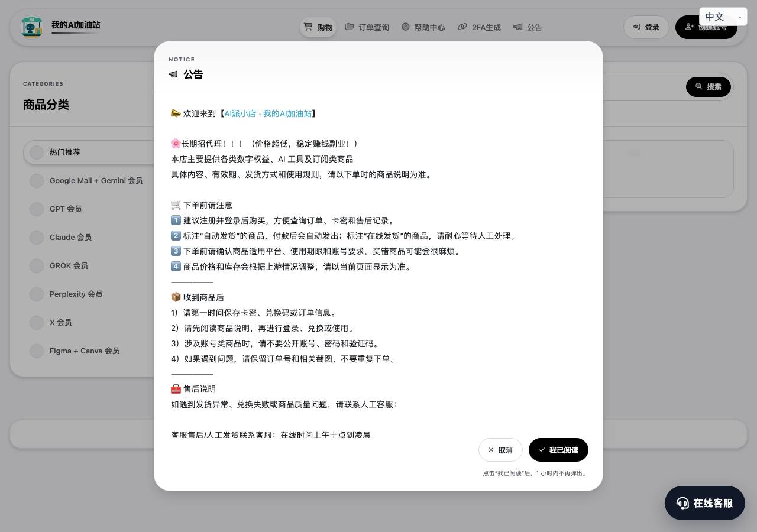This screenshot has height=532, width=757.
Task: Click the 创建账号 sign-up button
Action: 706,27
